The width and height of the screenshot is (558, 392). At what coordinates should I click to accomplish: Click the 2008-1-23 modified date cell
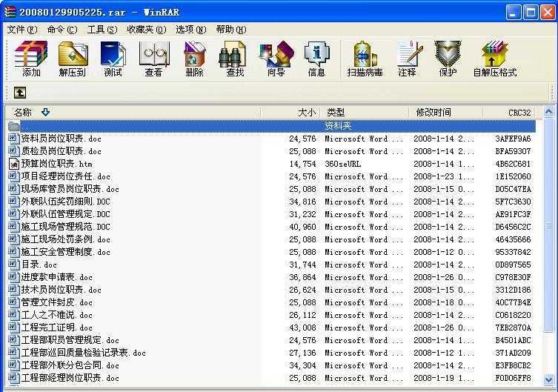pyautogui.click(x=443, y=176)
